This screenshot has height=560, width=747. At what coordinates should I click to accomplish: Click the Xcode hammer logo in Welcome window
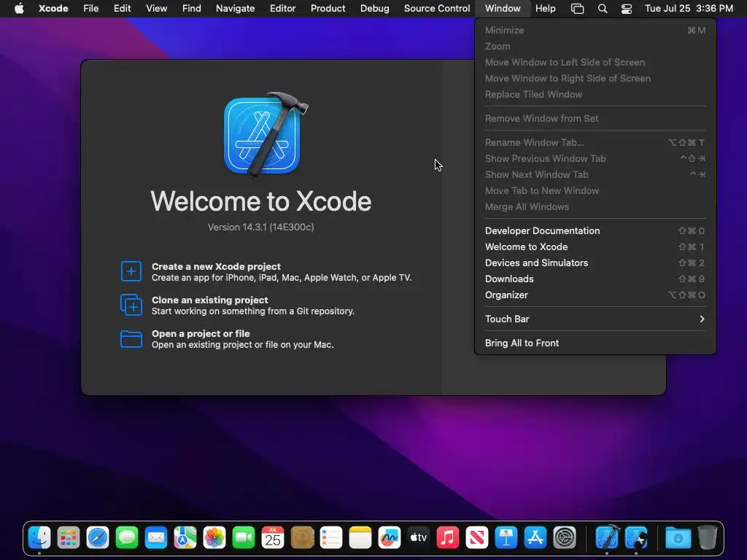pyautogui.click(x=265, y=134)
